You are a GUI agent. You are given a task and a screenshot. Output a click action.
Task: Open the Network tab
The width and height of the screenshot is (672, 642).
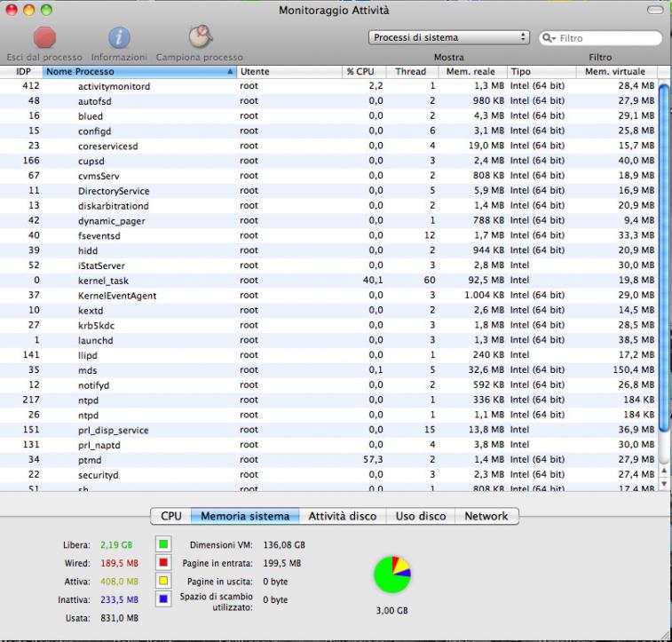click(x=486, y=516)
